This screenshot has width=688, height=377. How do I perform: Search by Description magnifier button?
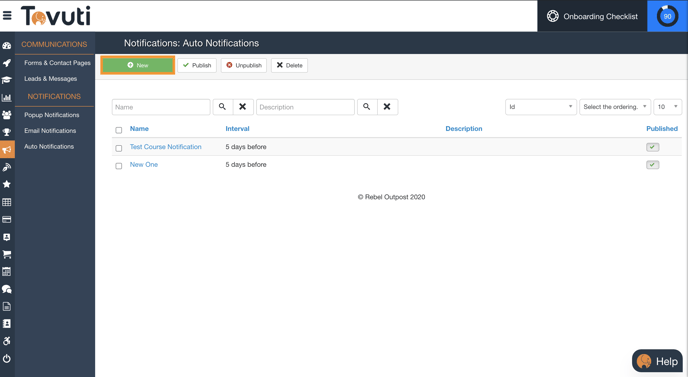point(367,107)
